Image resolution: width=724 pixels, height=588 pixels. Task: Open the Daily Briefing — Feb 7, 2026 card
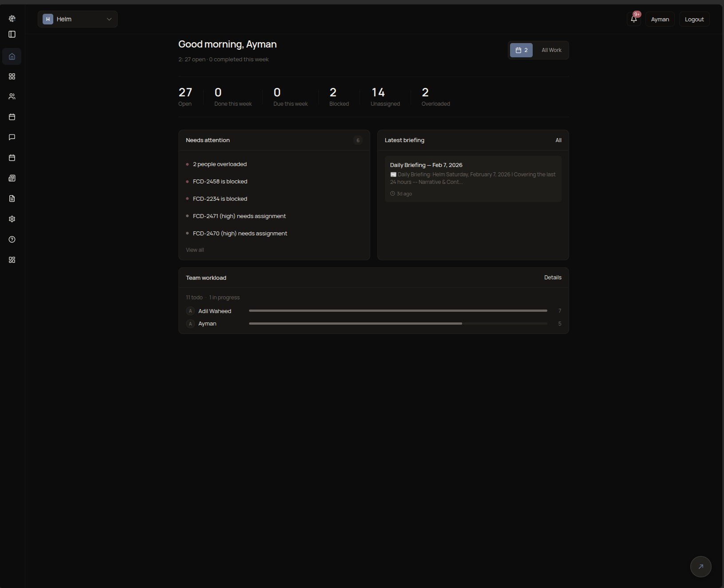point(473,179)
